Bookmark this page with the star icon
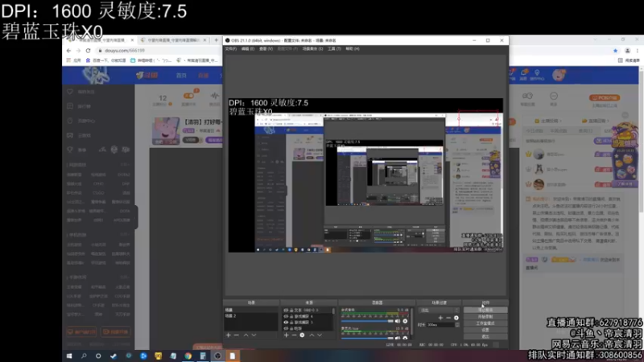The height and width of the screenshot is (362, 644). (x=615, y=51)
